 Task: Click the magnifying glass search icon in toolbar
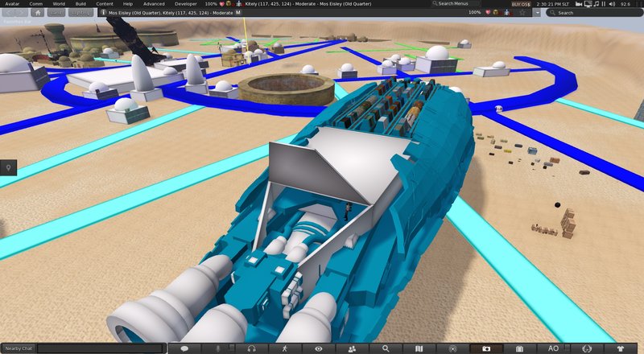(x=386, y=348)
